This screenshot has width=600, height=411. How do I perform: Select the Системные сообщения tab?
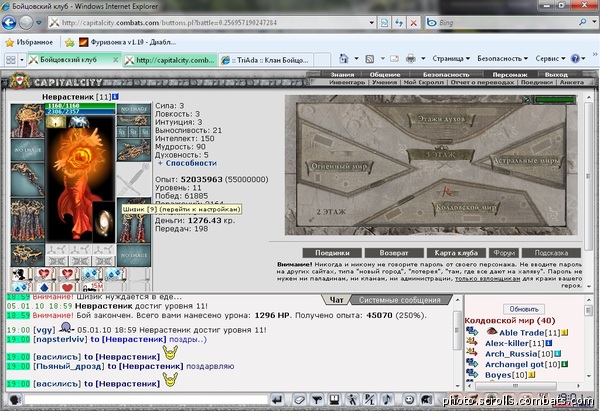tap(400, 300)
